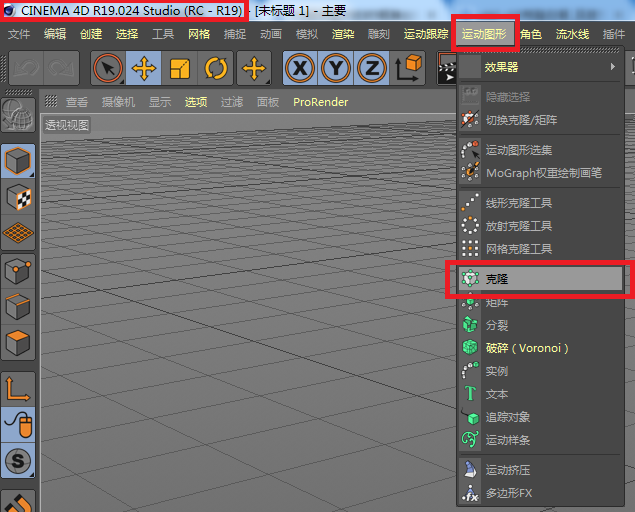Select the 多边形FX item
The width and height of the screenshot is (635, 512).
click(540, 493)
